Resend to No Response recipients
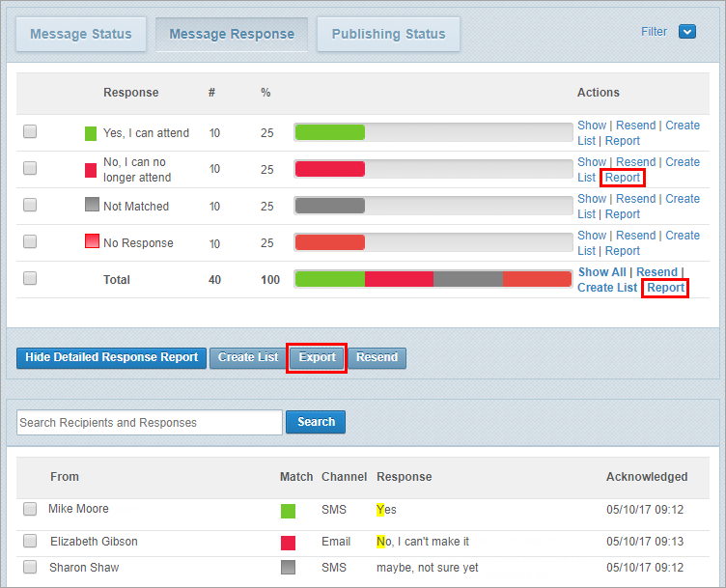 point(635,236)
